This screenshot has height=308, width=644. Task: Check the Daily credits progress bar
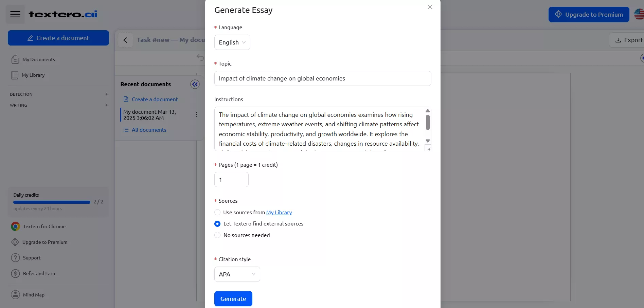click(x=51, y=202)
